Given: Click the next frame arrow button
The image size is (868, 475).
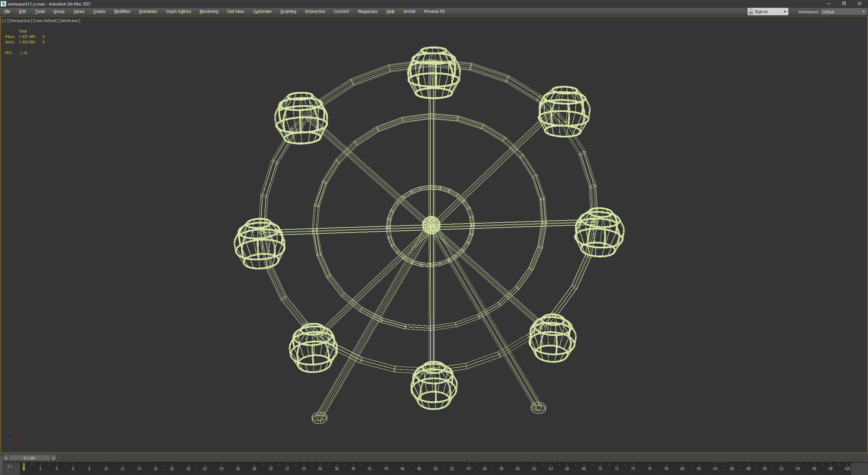Looking at the screenshot, I should pyautogui.click(x=53, y=458).
